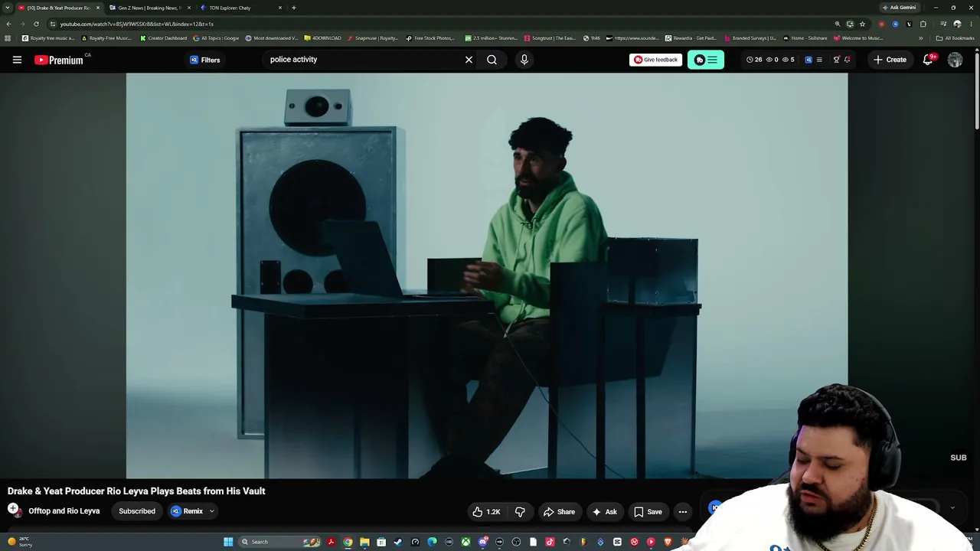Open the teal TubeBuddy menu button

706,60
